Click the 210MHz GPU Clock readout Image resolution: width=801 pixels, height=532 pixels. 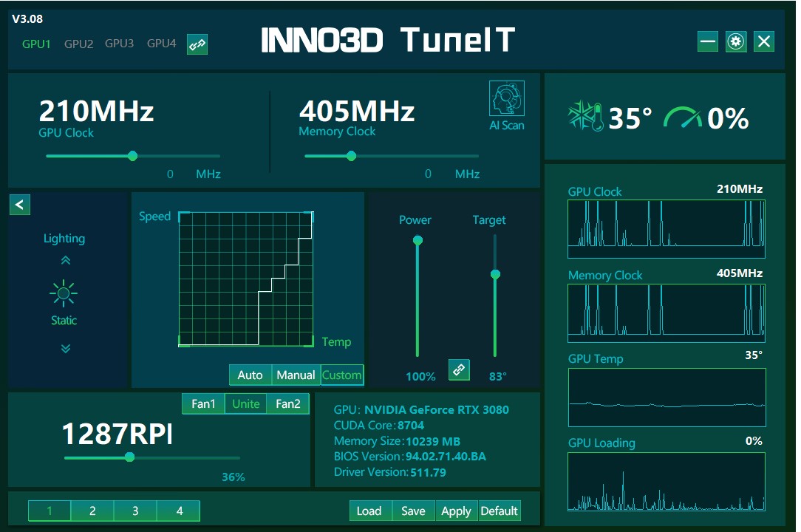click(x=96, y=111)
